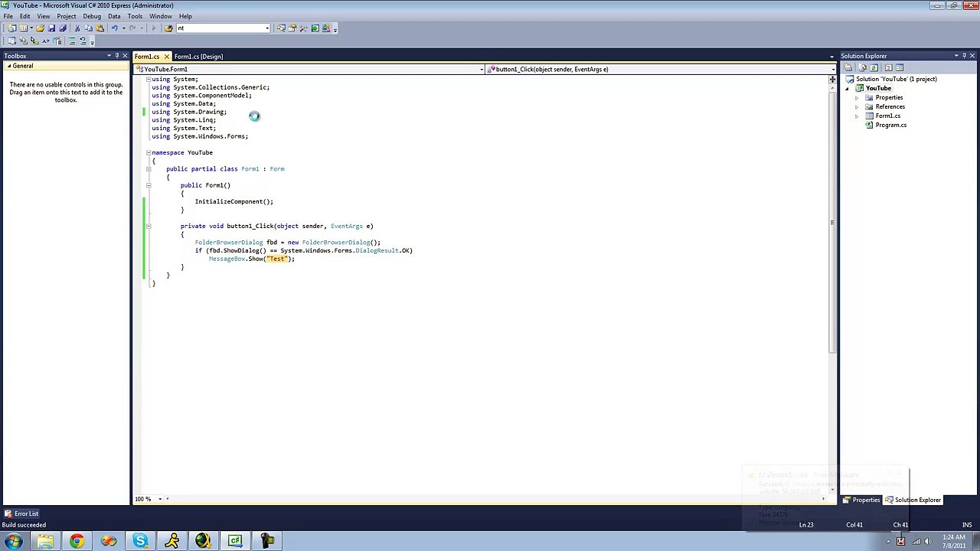Open Skype from the taskbar
The image size is (980, 551).
[140, 541]
